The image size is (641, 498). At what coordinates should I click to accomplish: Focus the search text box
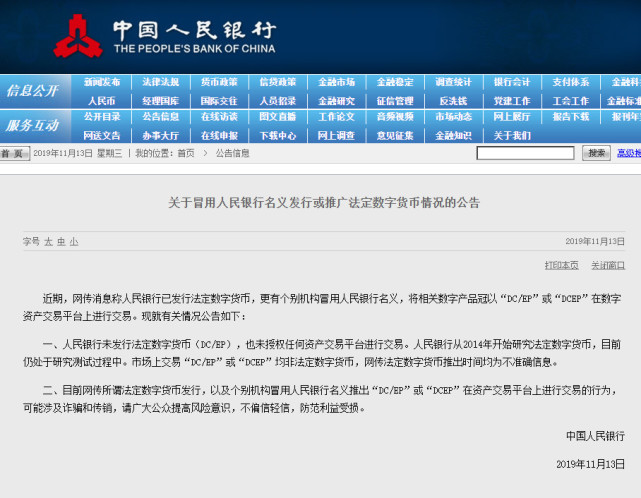pyautogui.click(x=525, y=153)
